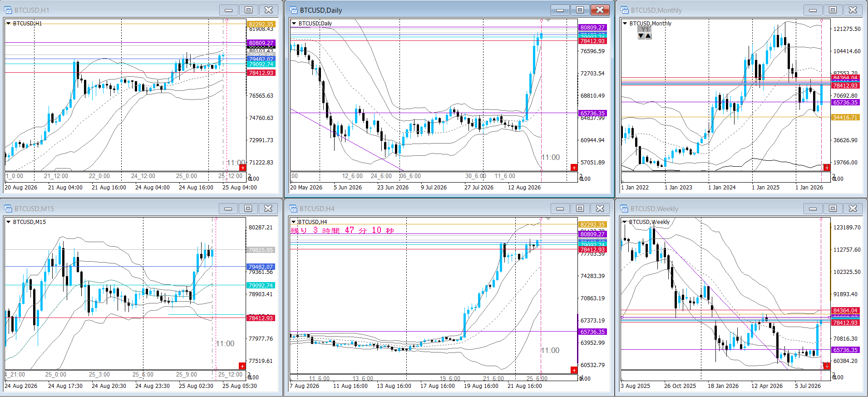Click the chart icon in BTCUSD,Weekly title bar
The image size is (868, 397).
(625, 208)
